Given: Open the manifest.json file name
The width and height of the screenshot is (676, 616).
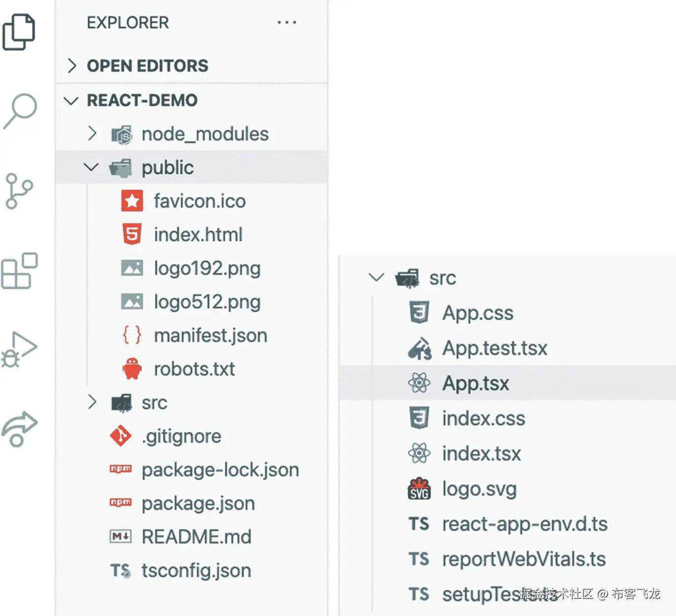Looking at the screenshot, I should pyautogui.click(x=210, y=336).
